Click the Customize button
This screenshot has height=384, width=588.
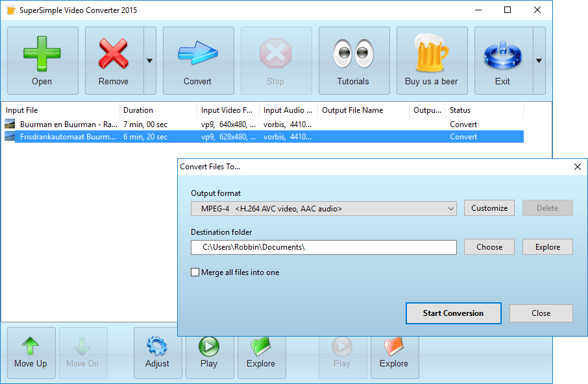tap(489, 208)
